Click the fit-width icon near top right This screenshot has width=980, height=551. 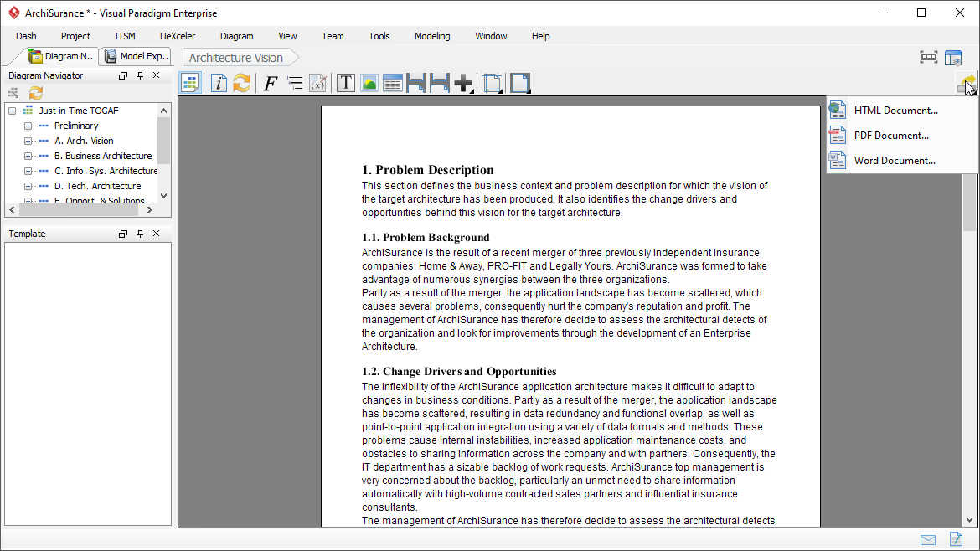coord(929,58)
